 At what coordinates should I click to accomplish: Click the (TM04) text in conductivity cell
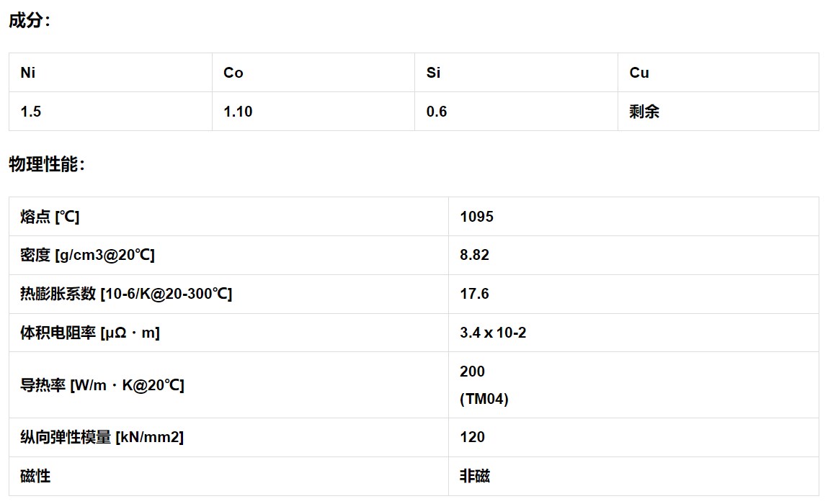click(x=484, y=399)
